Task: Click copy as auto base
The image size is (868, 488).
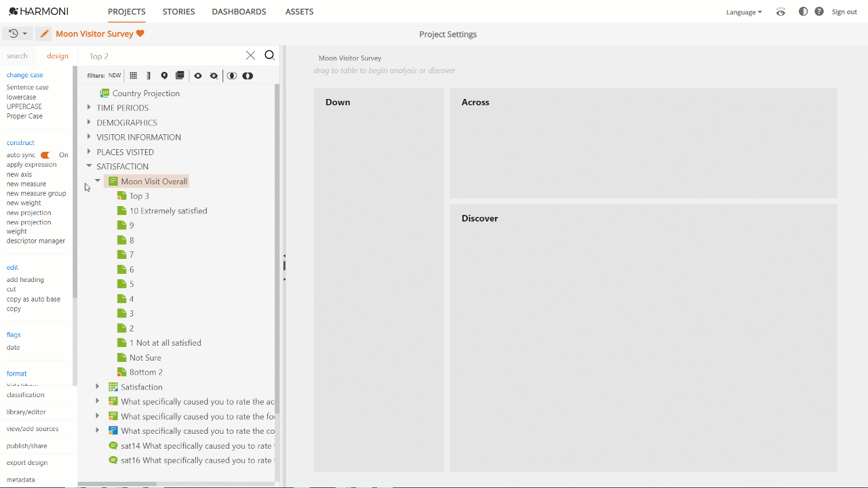Action: point(33,299)
